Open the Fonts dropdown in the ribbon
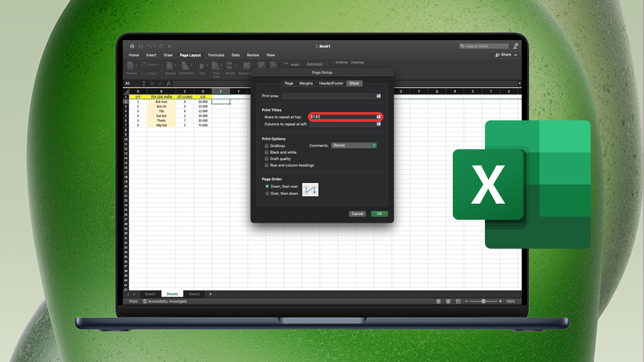The width and height of the screenshot is (644, 362). [149, 72]
